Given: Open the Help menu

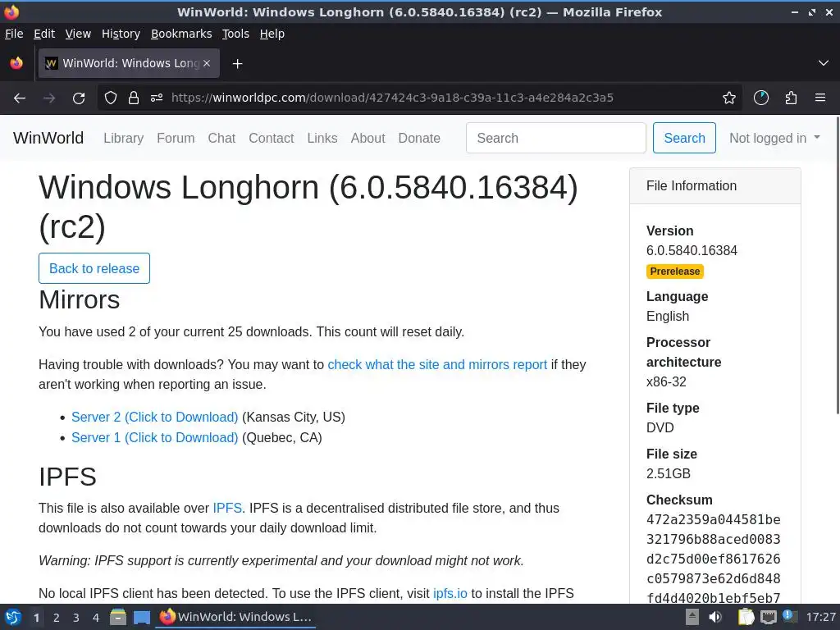Looking at the screenshot, I should point(272,34).
